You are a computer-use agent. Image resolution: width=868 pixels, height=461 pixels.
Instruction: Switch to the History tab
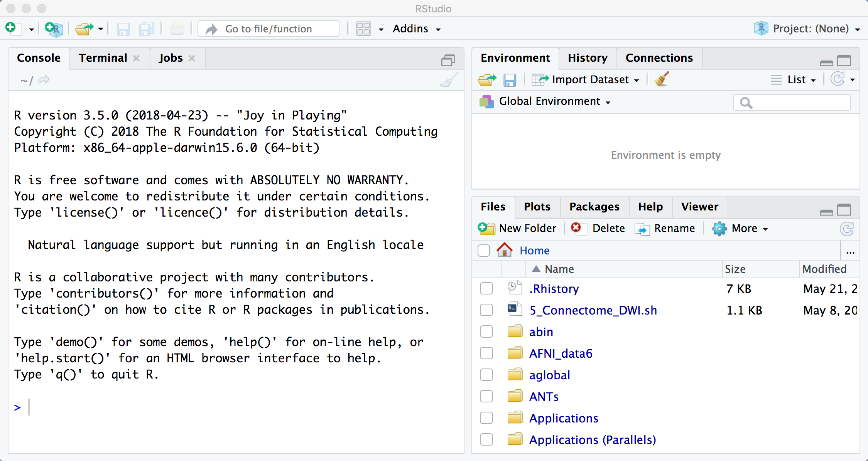(x=588, y=58)
